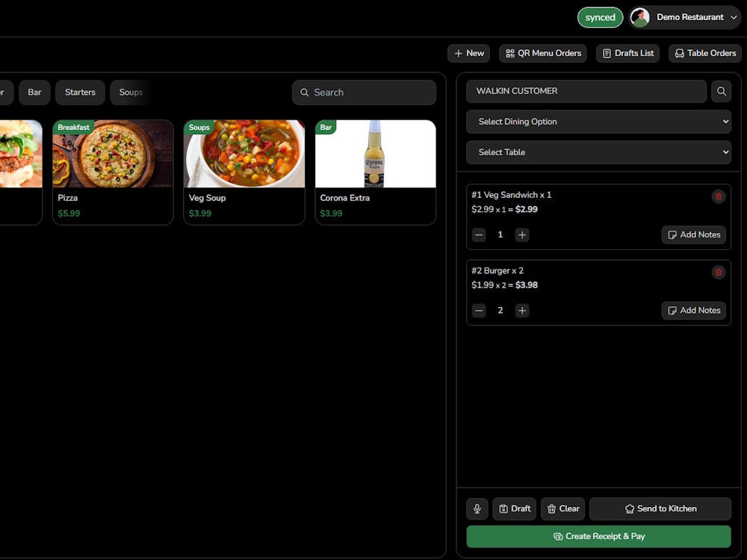Select the Starters category tab
This screenshot has height=560, width=747.
point(80,93)
